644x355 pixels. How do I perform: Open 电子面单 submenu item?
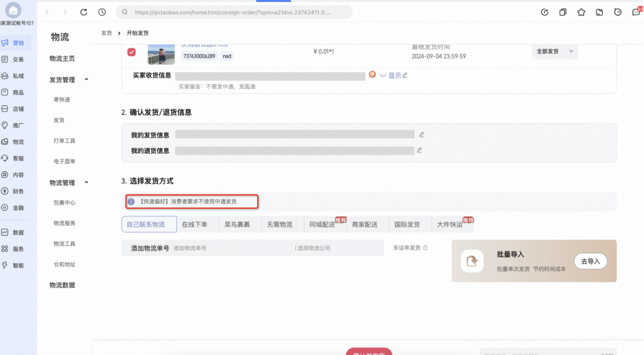coord(64,161)
